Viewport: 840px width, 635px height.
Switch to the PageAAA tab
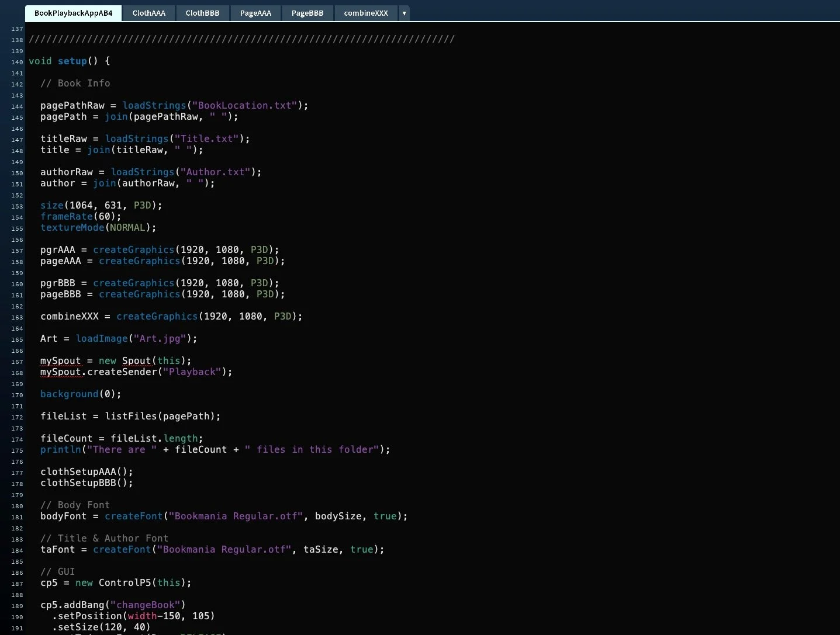(x=255, y=13)
